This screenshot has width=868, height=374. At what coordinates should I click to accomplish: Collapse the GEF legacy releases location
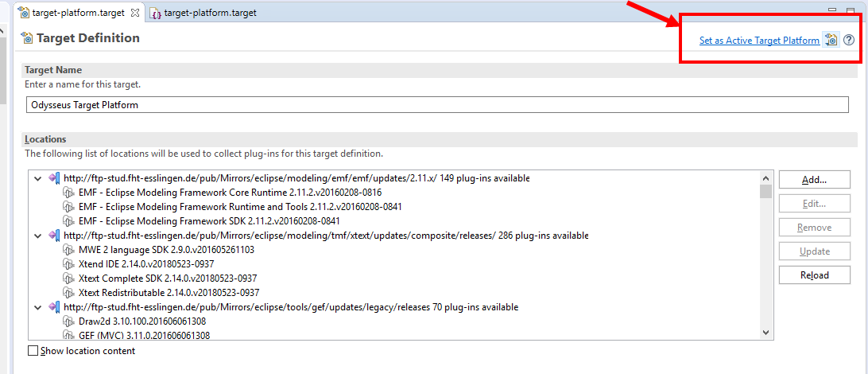point(37,307)
